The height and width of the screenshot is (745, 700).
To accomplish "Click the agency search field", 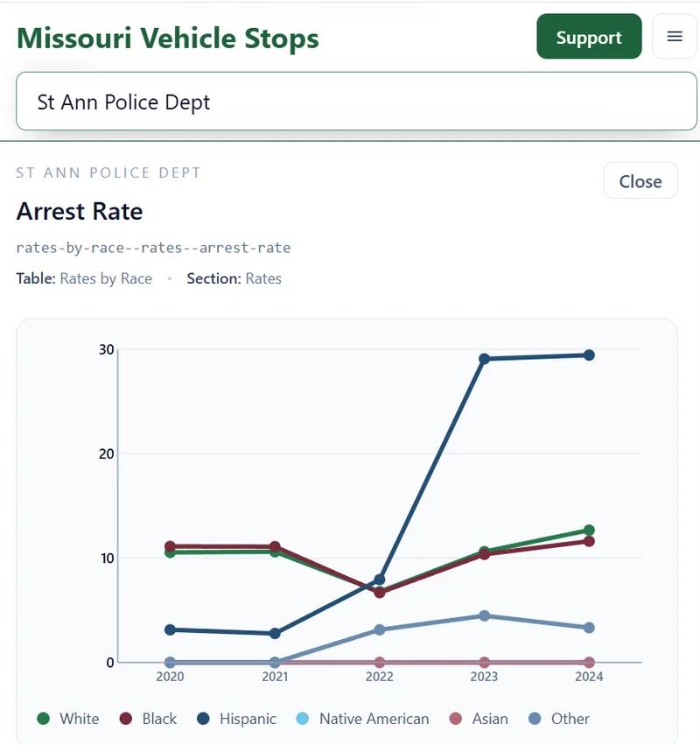I will click(x=350, y=102).
